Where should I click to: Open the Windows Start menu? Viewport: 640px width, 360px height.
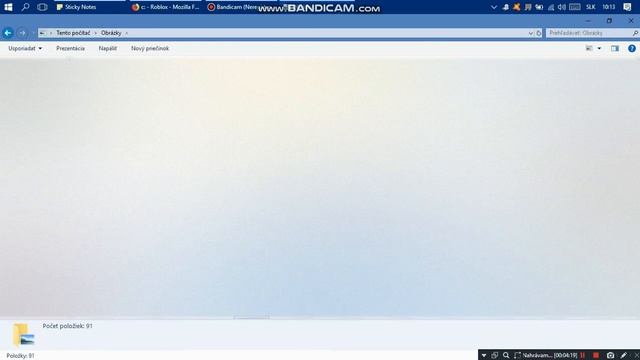click(x=8, y=7)
